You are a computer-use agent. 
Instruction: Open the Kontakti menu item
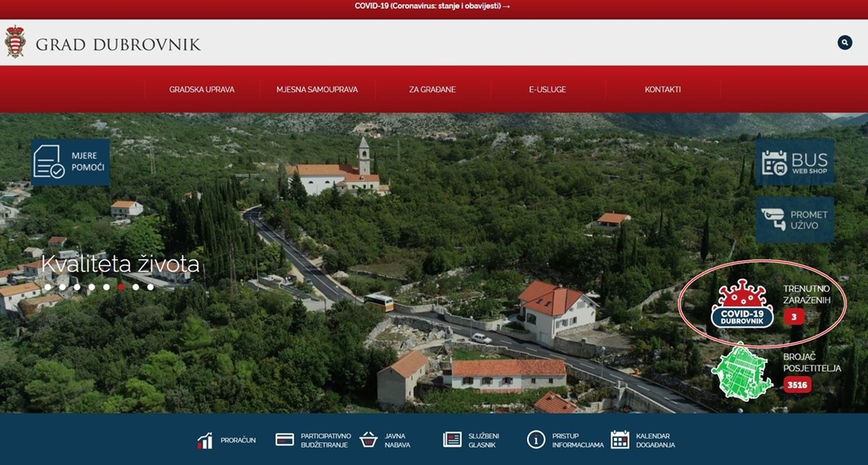coord(663,90)
